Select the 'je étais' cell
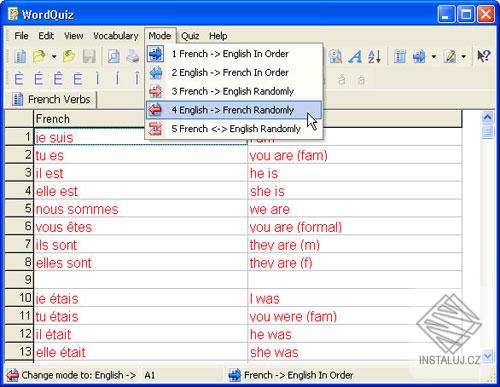 pos(141,298)
